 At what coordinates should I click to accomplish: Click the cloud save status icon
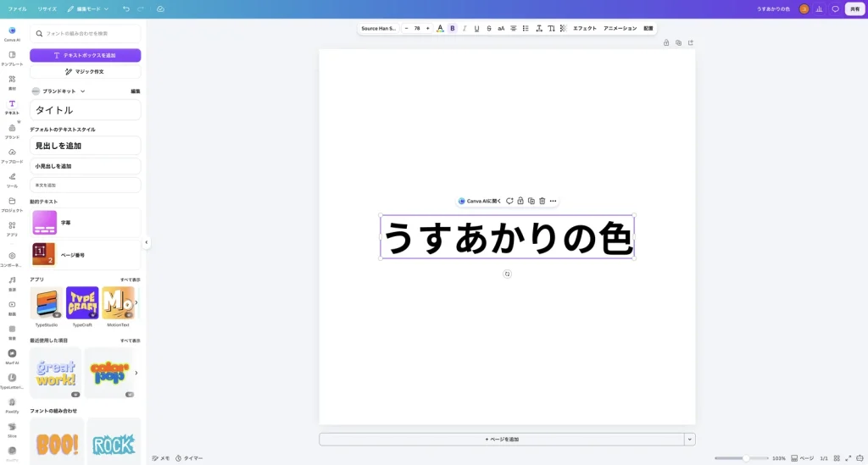pyautogui.click(x=160, y=8)
